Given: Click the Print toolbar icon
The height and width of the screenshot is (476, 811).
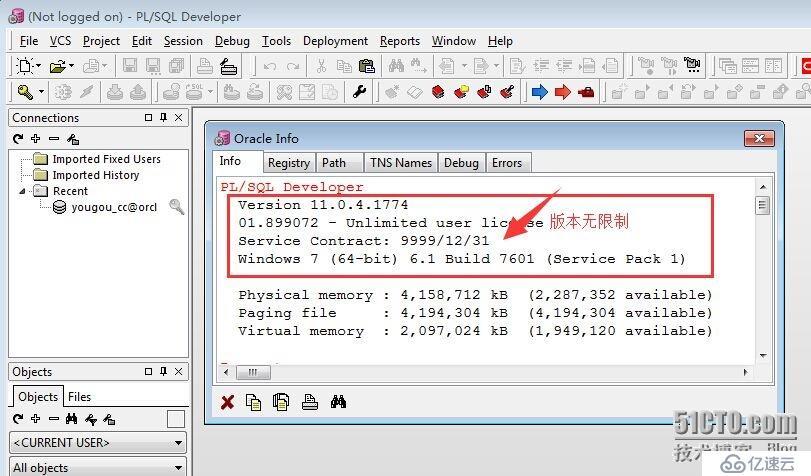Looking at the screenshot, I should 205,66.
